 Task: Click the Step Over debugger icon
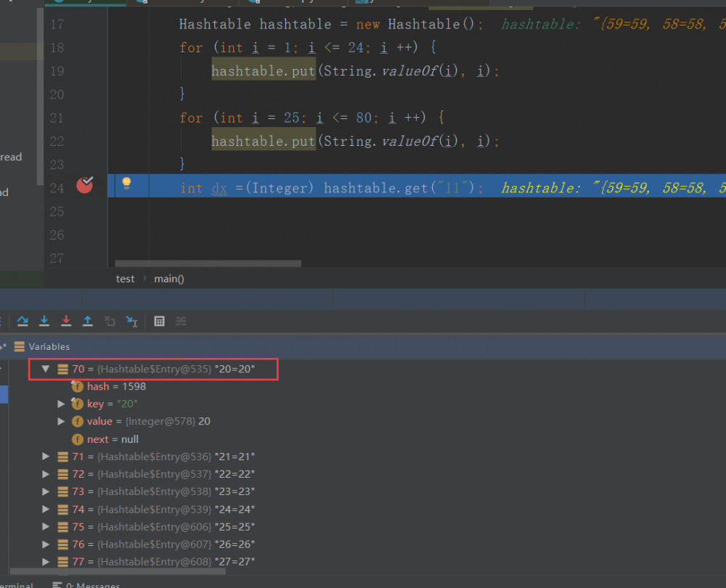point(23,321)
